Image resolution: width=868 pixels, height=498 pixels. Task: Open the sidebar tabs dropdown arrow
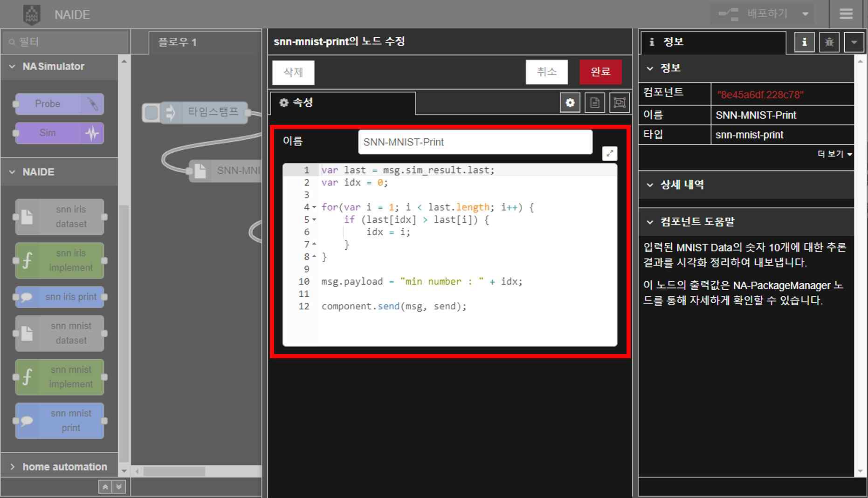click(x=854, y=42)
